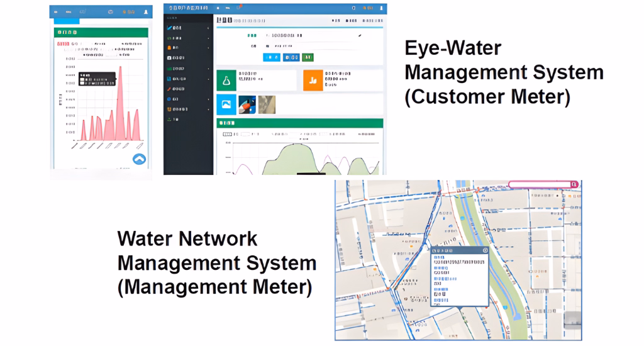This screenshot has height=346, width=644.
Task: Open the blue picture gallery tile icon
Action: [226, 104]
